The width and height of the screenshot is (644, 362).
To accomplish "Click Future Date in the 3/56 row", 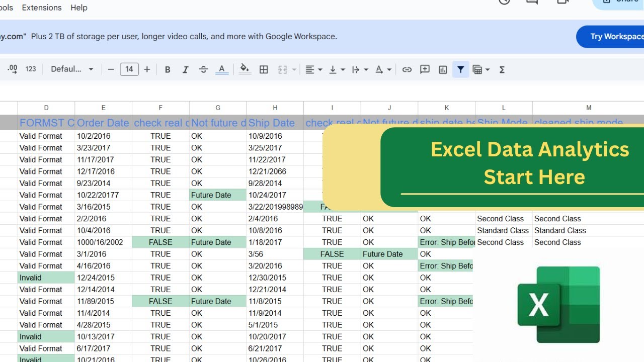I will click(x=389, y=254).
